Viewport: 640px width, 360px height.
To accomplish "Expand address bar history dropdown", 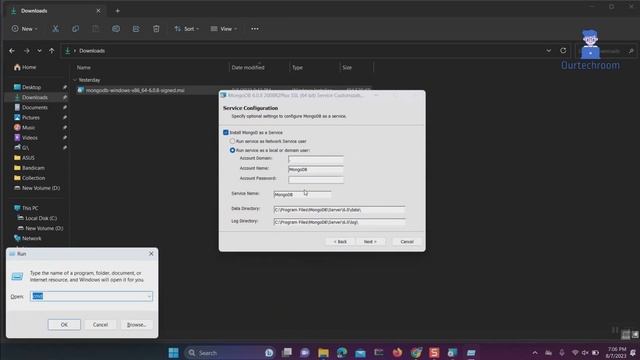I will coord(549,51).
